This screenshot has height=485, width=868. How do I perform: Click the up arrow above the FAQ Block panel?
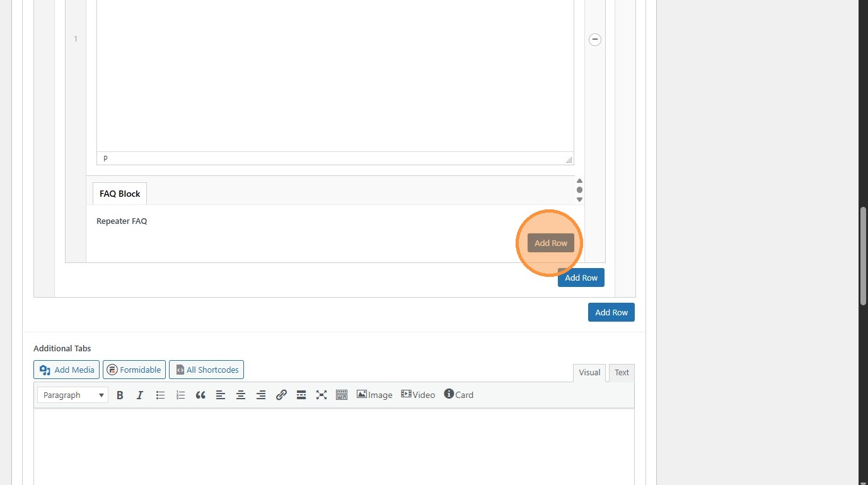tap(580, 181)
